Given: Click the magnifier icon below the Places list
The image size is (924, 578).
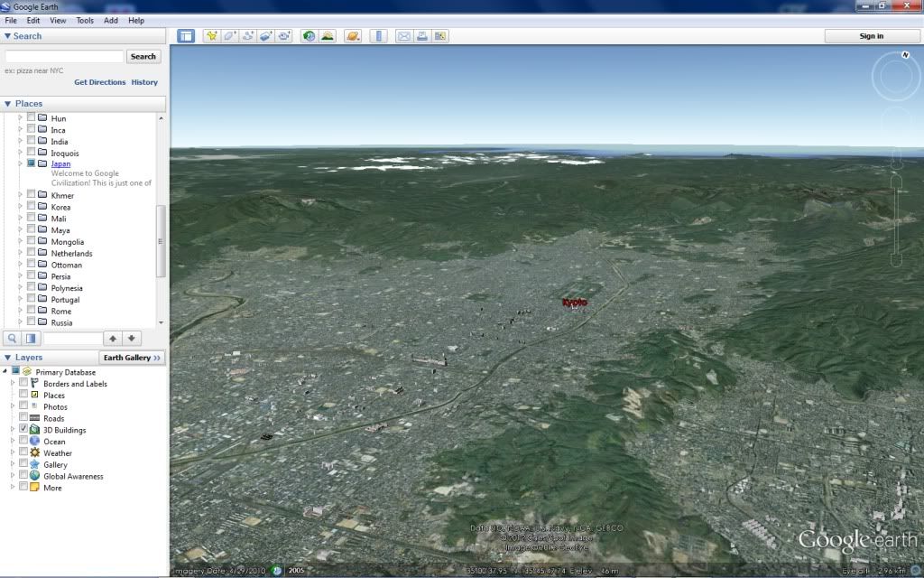Looking at the screenshot, I should [x=12, y=339].
